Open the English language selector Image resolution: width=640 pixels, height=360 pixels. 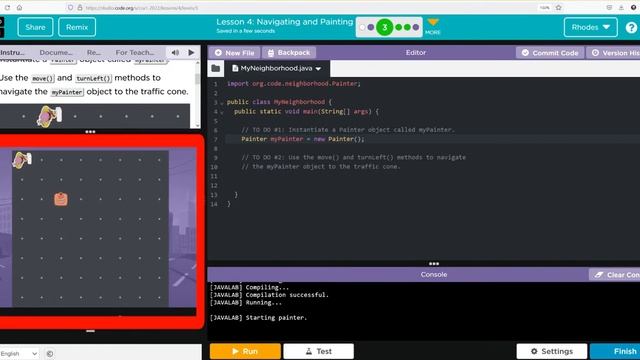19,353
